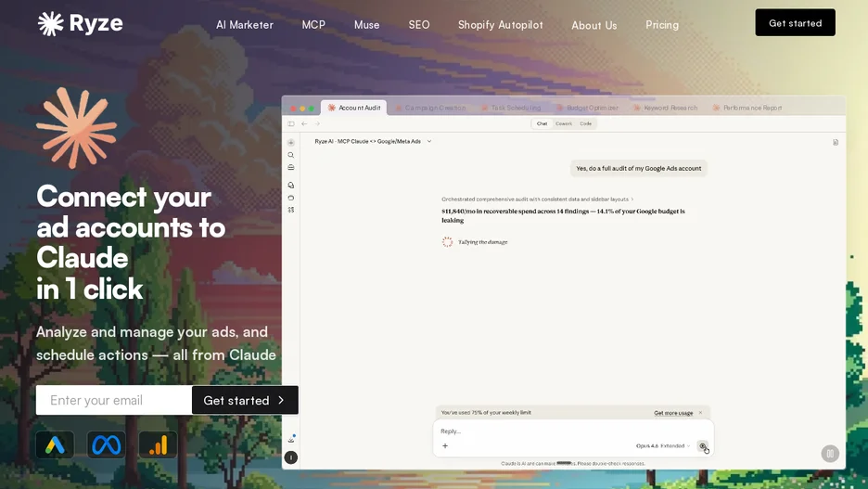Open the About Us nav item
Image resolution: width=868 pixels, height=489 pixels.
[x=594, y=25]
